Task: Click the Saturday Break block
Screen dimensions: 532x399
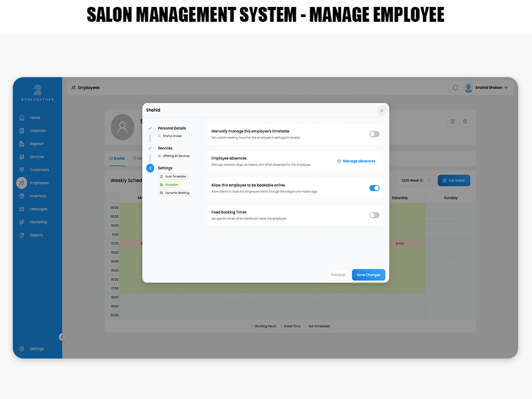Action: pos(407,243)
